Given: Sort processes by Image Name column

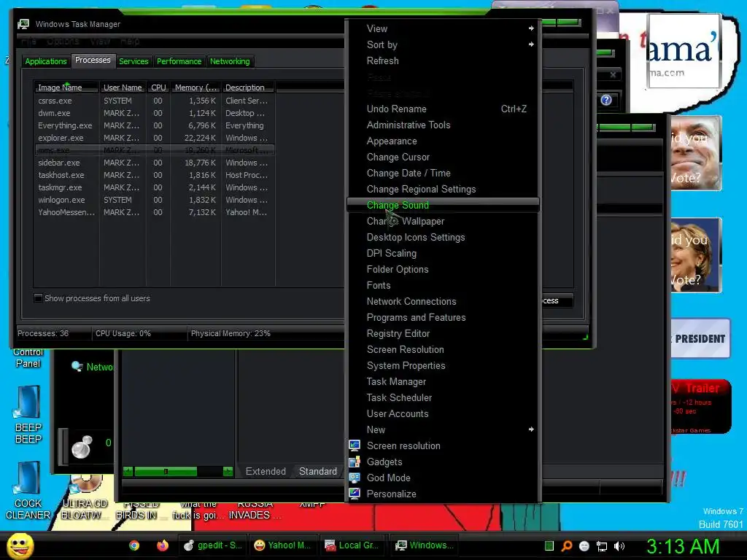Looking at the screenshot, I should 66,87.
